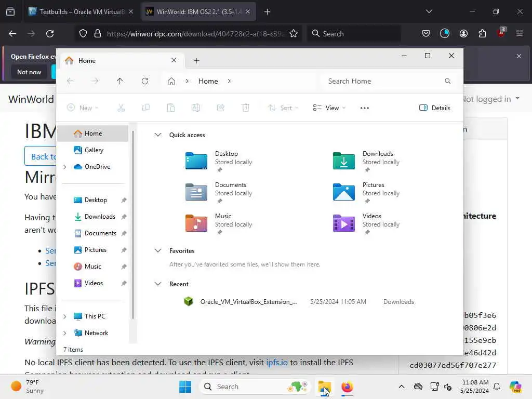Click the Copy icon in File Explorer toolbar
532x399 pixels.
[x=146, y=108]
